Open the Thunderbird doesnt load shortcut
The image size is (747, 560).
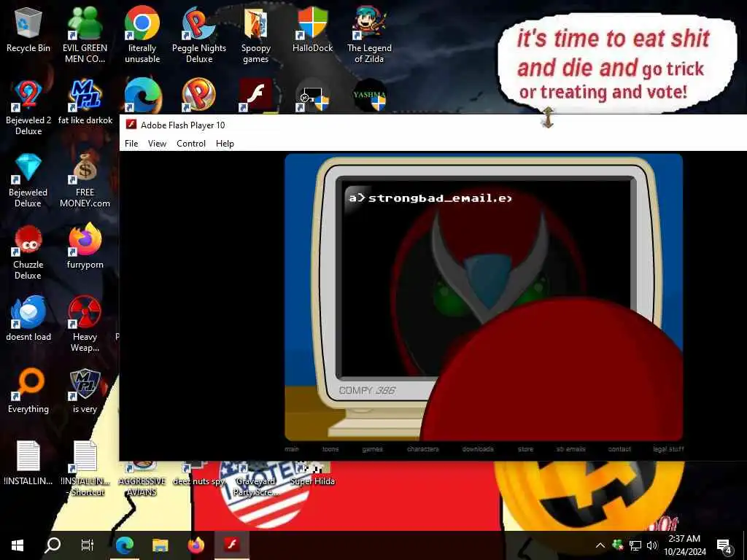coord(28,318)
